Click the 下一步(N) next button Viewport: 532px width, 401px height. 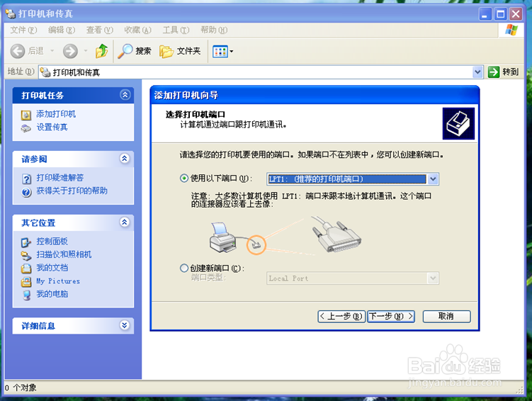[391, 317]
